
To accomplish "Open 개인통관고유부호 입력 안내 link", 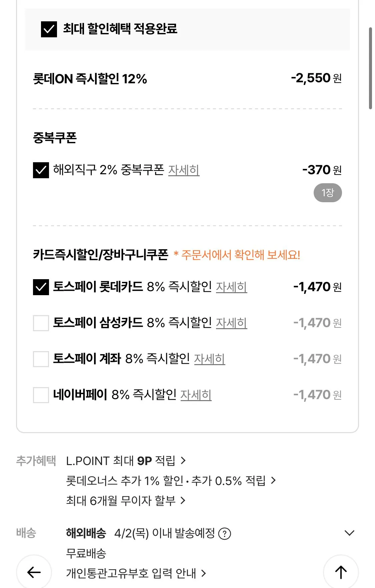I will coord(136,573).
